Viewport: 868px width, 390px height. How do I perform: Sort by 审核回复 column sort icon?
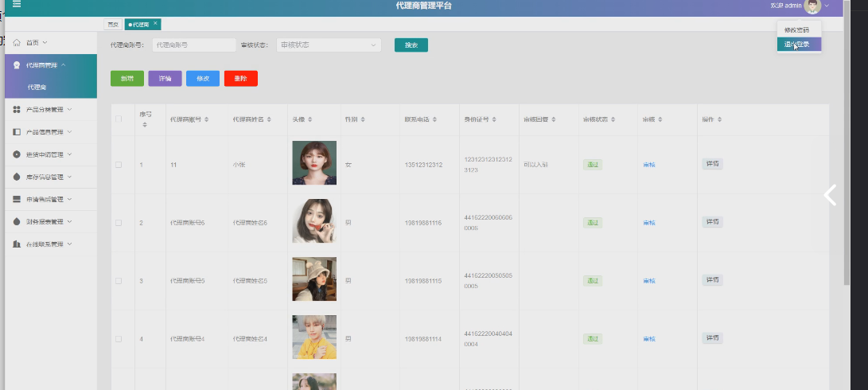[x=554, y=119]
